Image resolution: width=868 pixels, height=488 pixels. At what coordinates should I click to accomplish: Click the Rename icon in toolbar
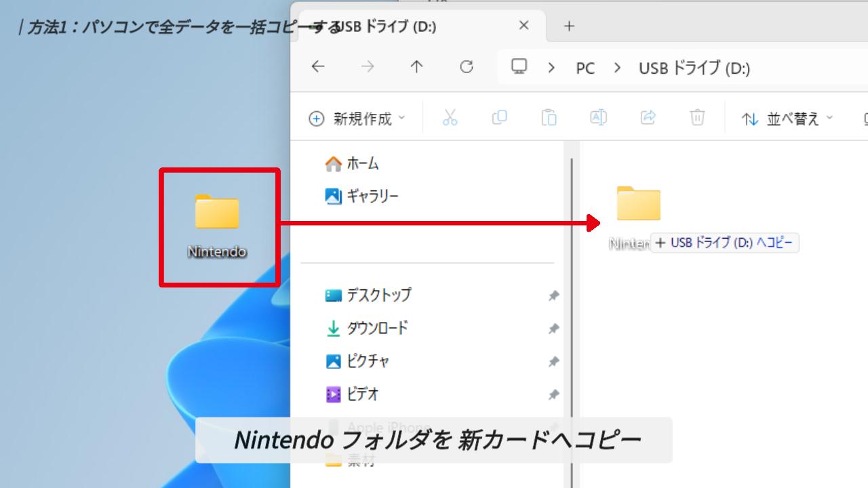598,118
